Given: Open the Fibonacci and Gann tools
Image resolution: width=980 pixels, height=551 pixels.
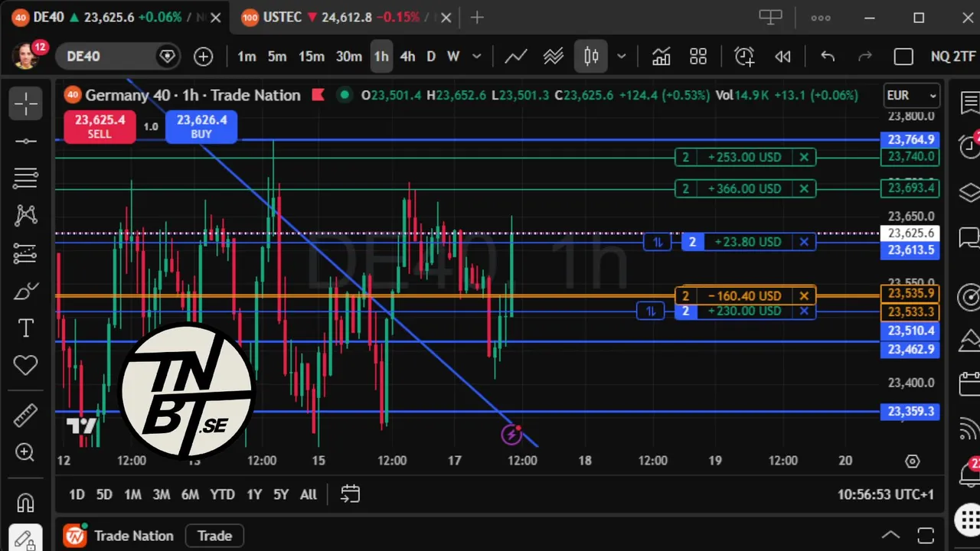Looking at the screenshot, I should coord(25,178).
